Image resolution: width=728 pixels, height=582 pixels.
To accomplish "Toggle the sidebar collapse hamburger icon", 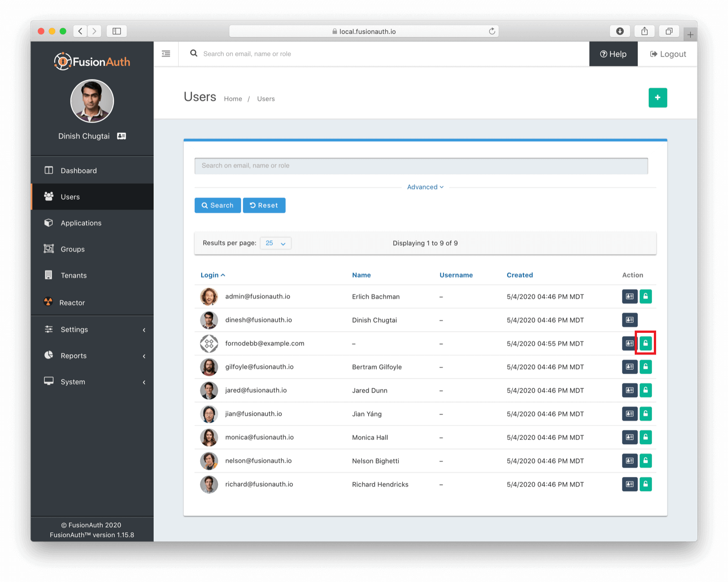I will click(x=166, y=54).
